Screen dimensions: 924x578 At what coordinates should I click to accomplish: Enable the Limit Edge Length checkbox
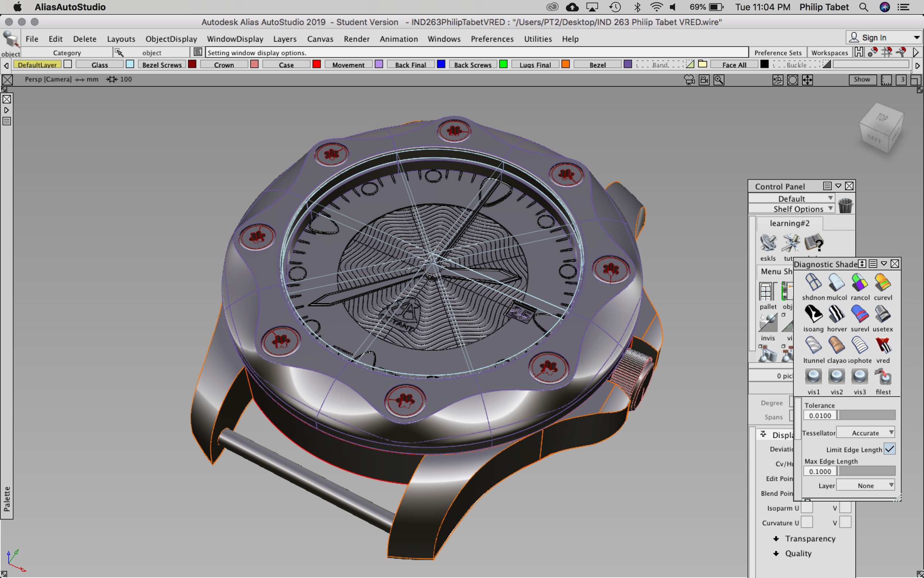click(890, 449)
